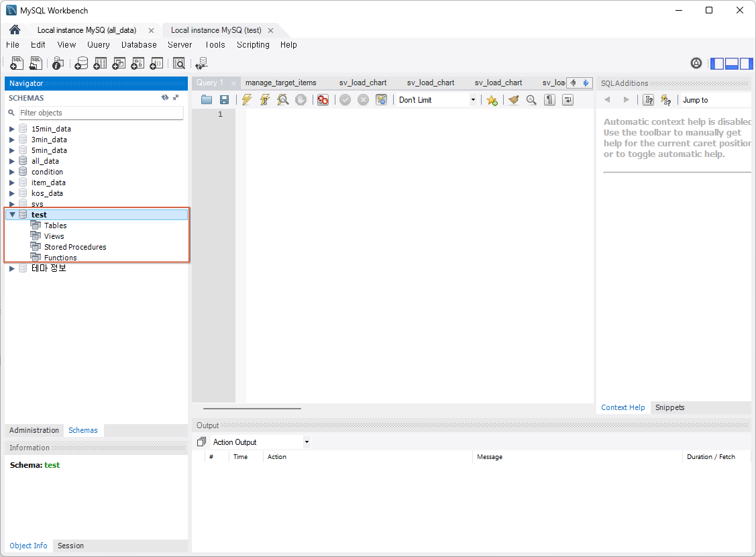Reconnect to DBMS icon
Image resolution: width=756 pixels, height=557 pixels.
click(x=201, y=63)
